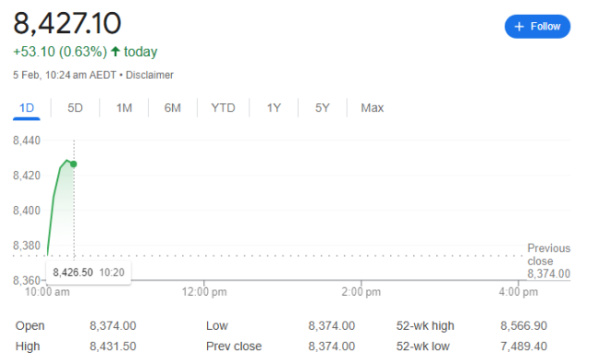Switch to the 5Y tab
598x364 pixels.
click(322, 108)
